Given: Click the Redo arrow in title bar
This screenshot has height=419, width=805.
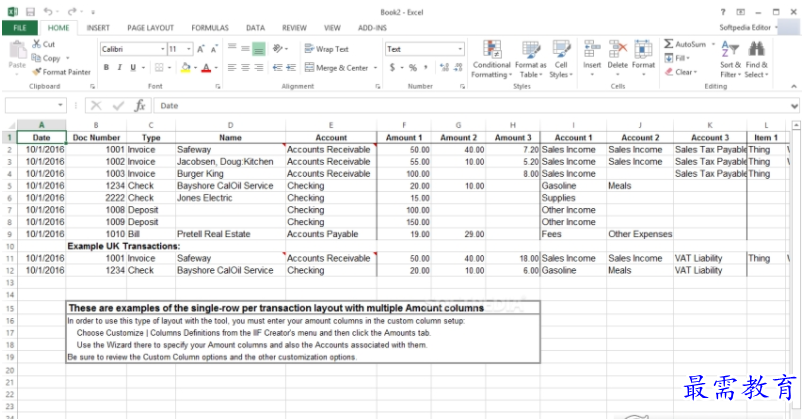Looking at the screenshot, I should tap(72, 12).
